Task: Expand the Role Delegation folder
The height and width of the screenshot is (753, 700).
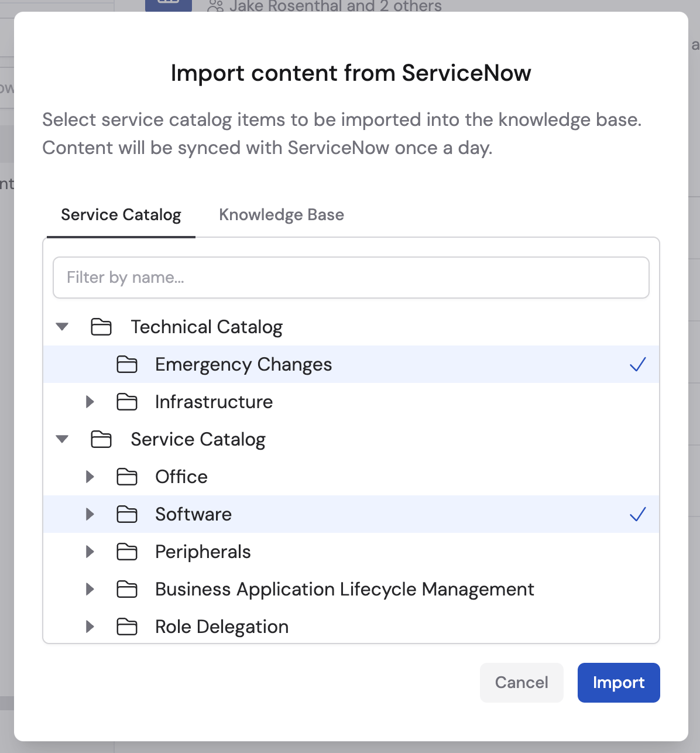Action: point(90,627)
